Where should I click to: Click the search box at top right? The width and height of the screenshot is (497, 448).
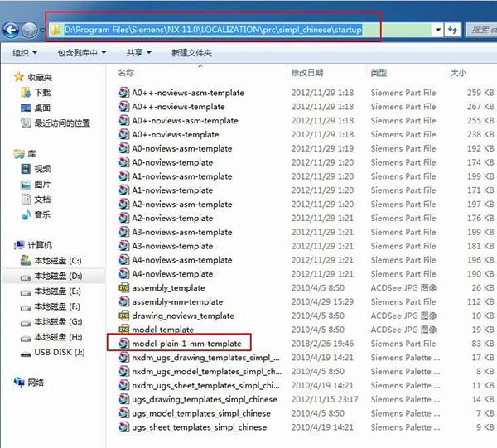coord(482,30)
